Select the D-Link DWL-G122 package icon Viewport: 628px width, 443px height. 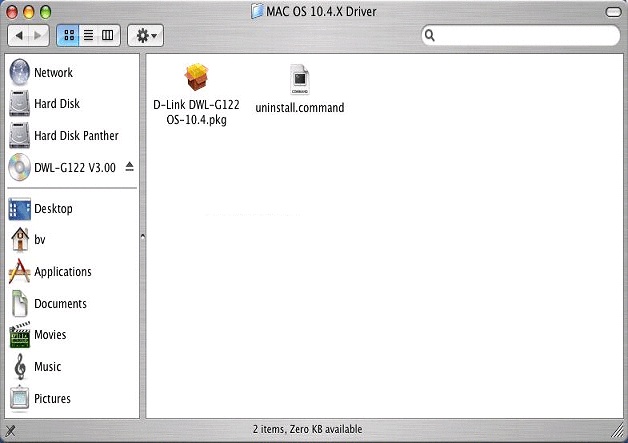point(196,77)
